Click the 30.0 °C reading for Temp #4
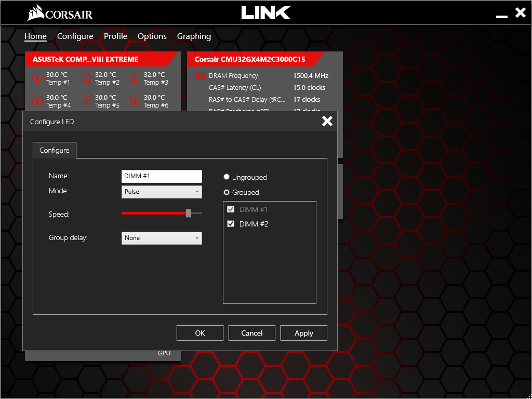The image size is (532, 399). (57, 97)
